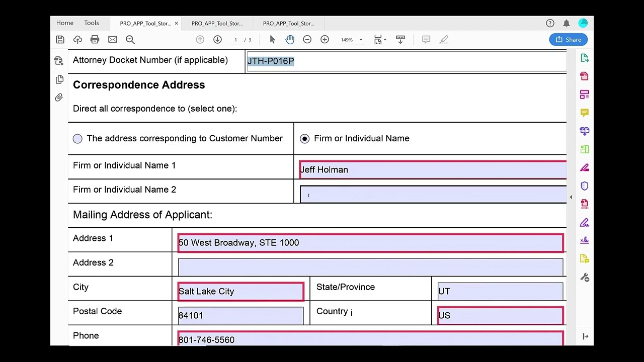Open the page thumbnails panel
This screenshot has height=362, width=644.
click(x=59, y=79)
